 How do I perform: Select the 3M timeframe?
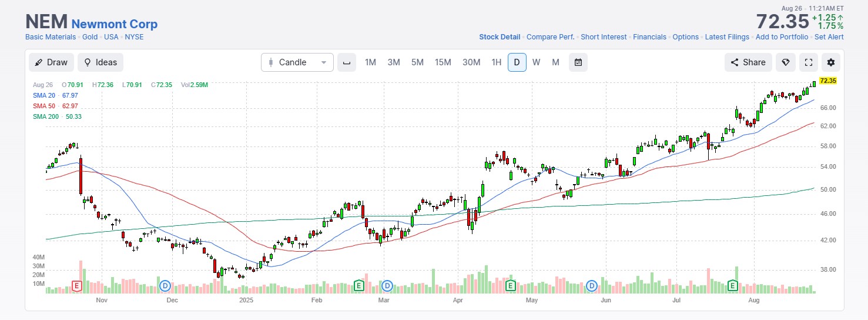pos(394,62)
